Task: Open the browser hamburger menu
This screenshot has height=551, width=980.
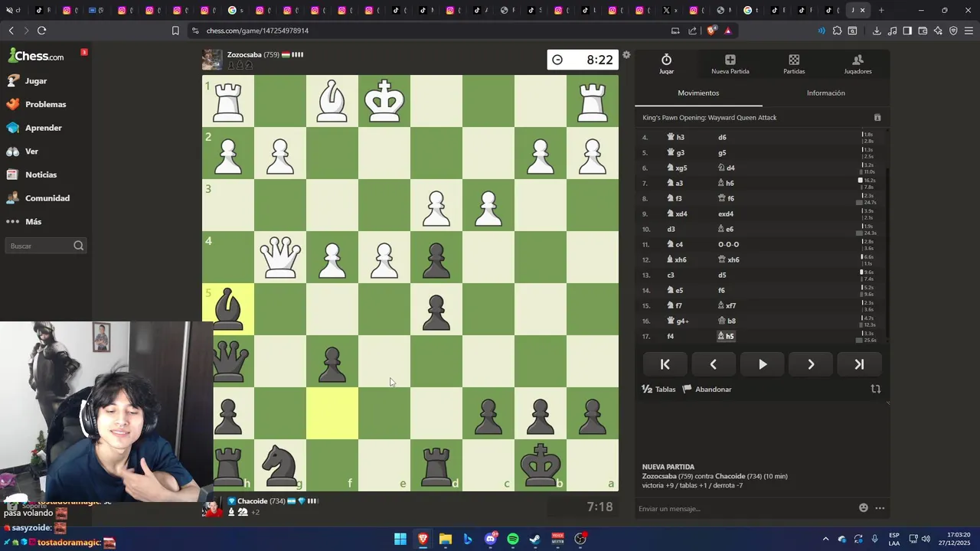Action: click(969, 31)
